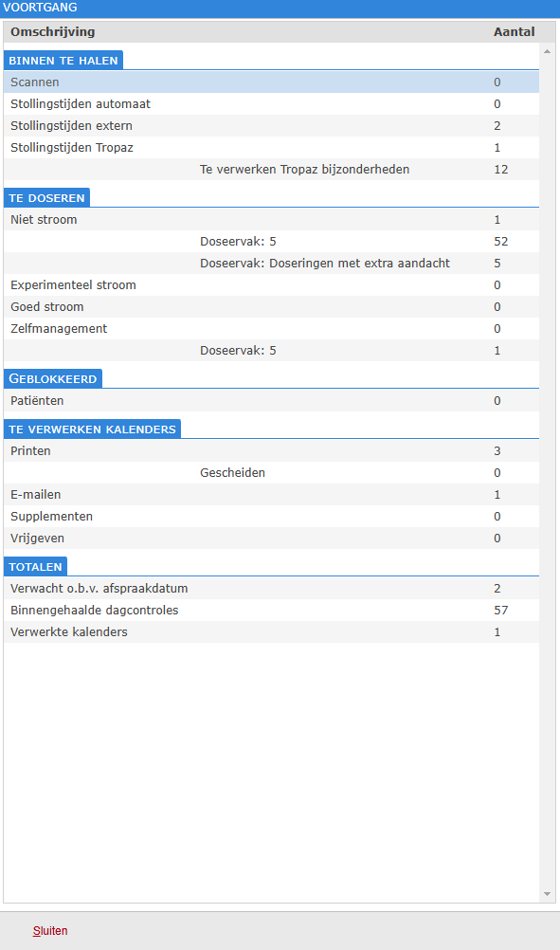Viewport: 560px width, 950px height.
Task: Open the Stollingstijden automaat row
Action: point(271,103)
